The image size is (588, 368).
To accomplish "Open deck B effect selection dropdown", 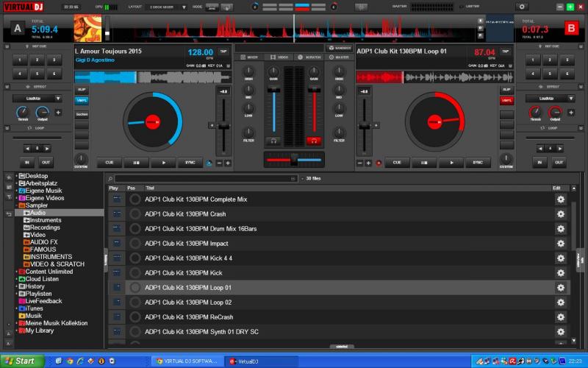I will click(550, 99).
